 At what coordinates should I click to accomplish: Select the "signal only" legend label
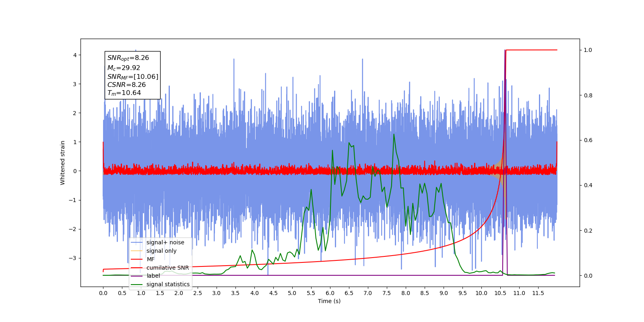(x=161, y=251)
